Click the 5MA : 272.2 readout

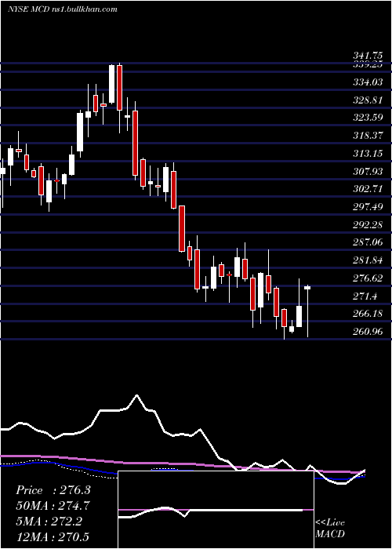49,522
